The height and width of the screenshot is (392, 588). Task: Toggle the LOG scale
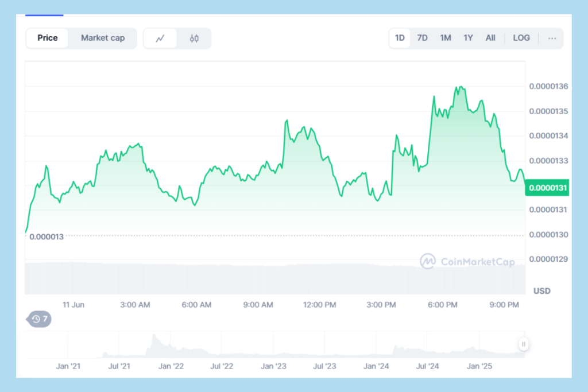(521, 38)
